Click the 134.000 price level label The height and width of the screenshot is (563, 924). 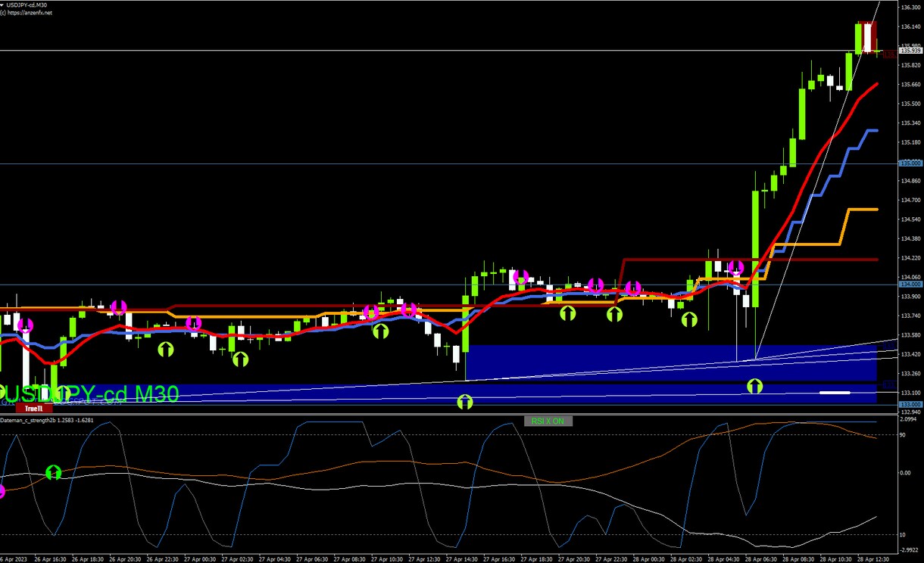(910, 284)
